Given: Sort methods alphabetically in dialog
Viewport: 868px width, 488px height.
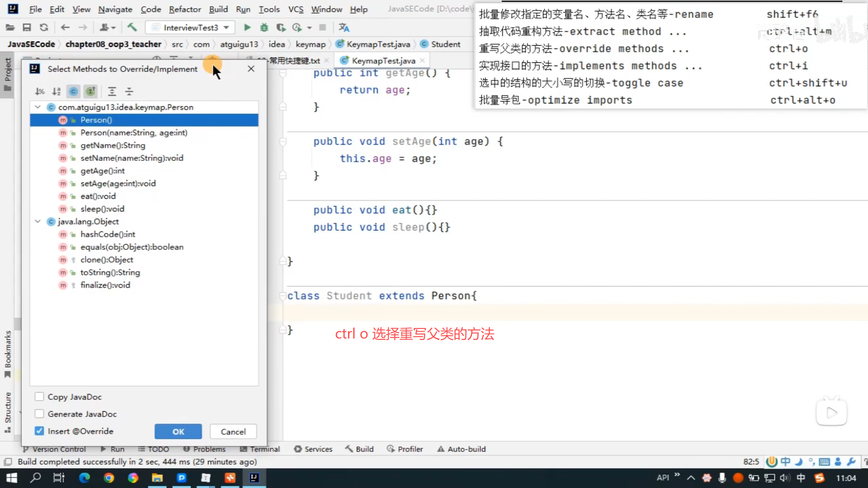Looking at the screenshot, I should pyautogui.click(x=57, y=92).
